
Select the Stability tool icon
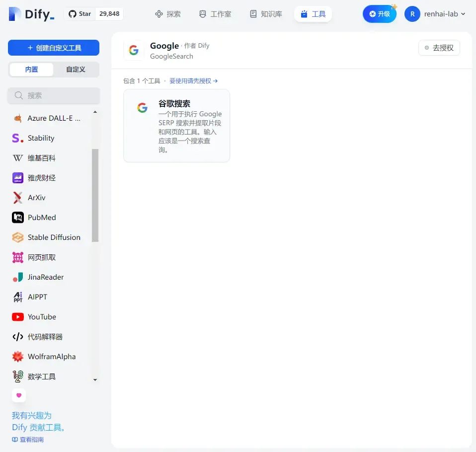click(x=18, y=138)
